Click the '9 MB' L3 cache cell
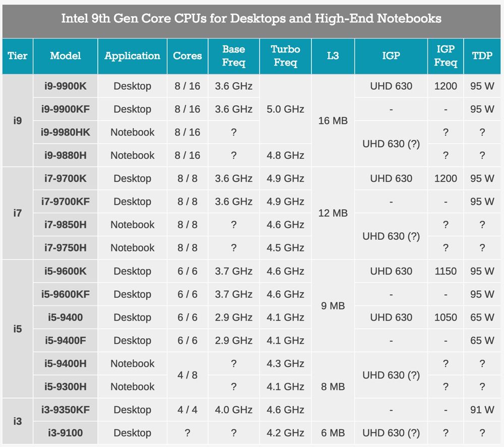 pyautogui.click(x=333, y=305)
